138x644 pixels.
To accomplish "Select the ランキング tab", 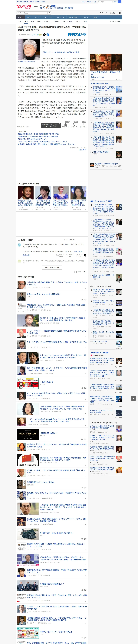I will point(86,17).
